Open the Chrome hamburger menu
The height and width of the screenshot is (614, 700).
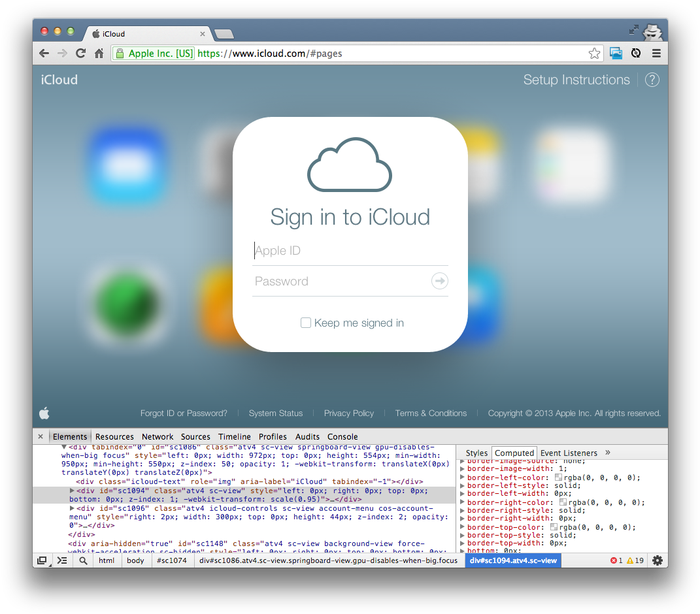click(656, 54)
